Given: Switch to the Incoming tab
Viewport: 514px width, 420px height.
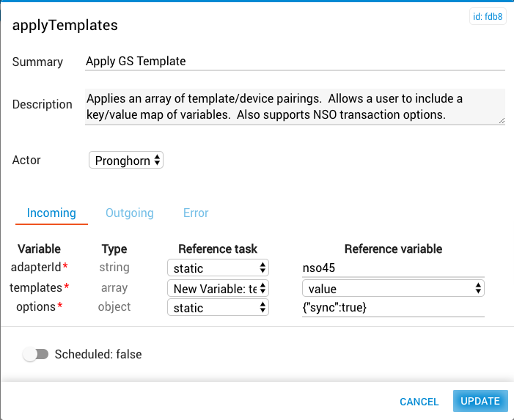Looking at the screenshot, I should coord(51,213).
